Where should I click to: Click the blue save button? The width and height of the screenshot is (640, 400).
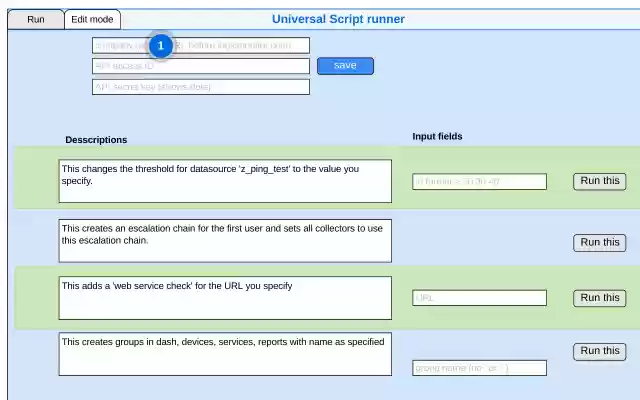(345, 66)
